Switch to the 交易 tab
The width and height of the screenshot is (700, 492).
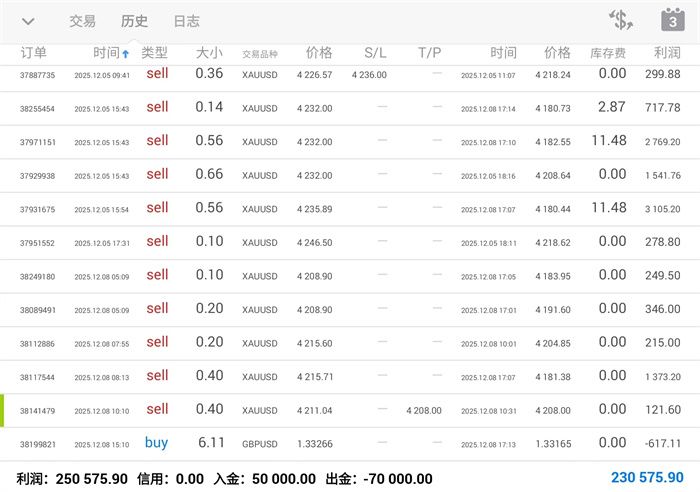click(82, 21)
